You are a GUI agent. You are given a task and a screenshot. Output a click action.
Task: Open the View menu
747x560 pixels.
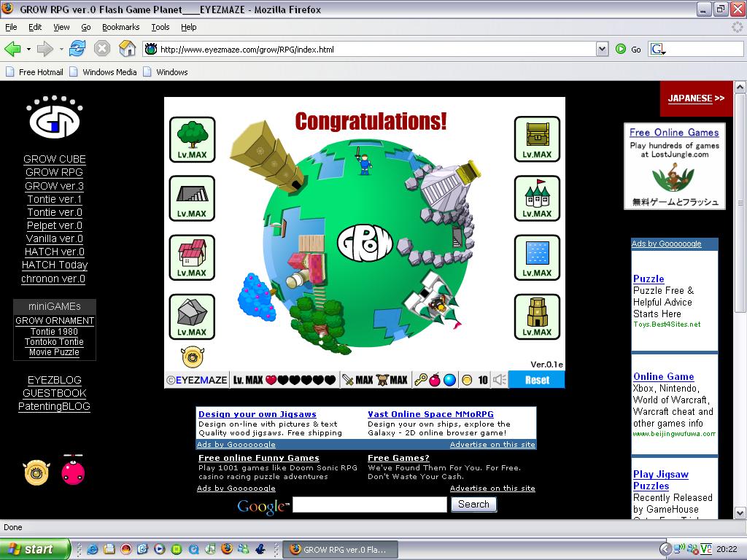point(61,27)
